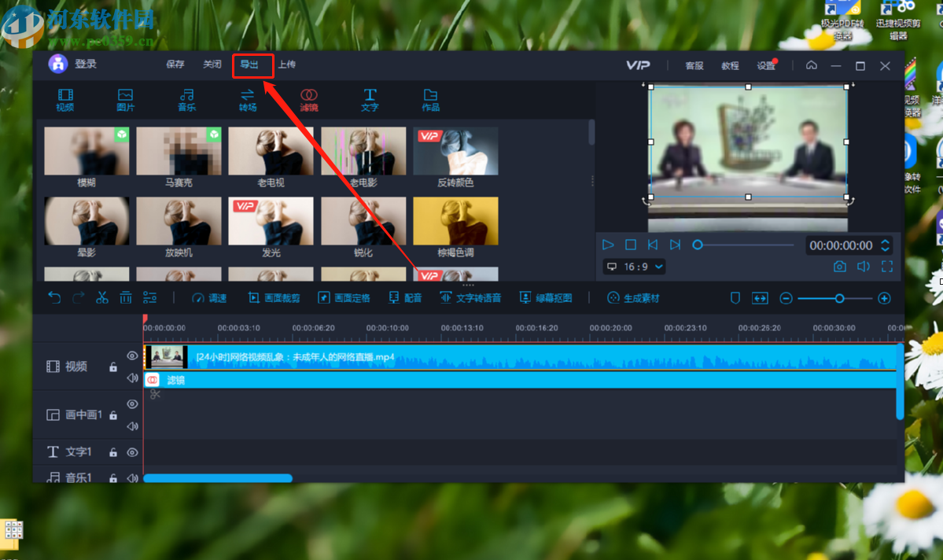This screenshot has width=943, height=560.
Task: Switch to the 转场 transitions tab
Action: [248, 100]
